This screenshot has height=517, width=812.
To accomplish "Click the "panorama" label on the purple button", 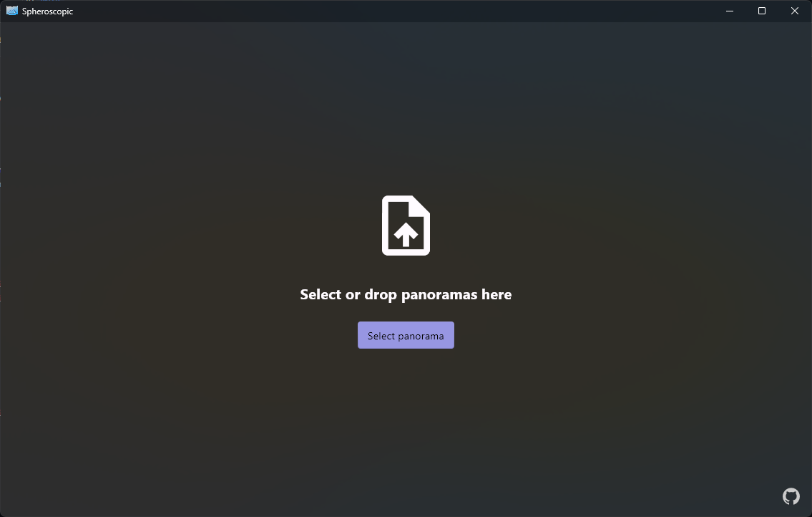I will point(421,336).
